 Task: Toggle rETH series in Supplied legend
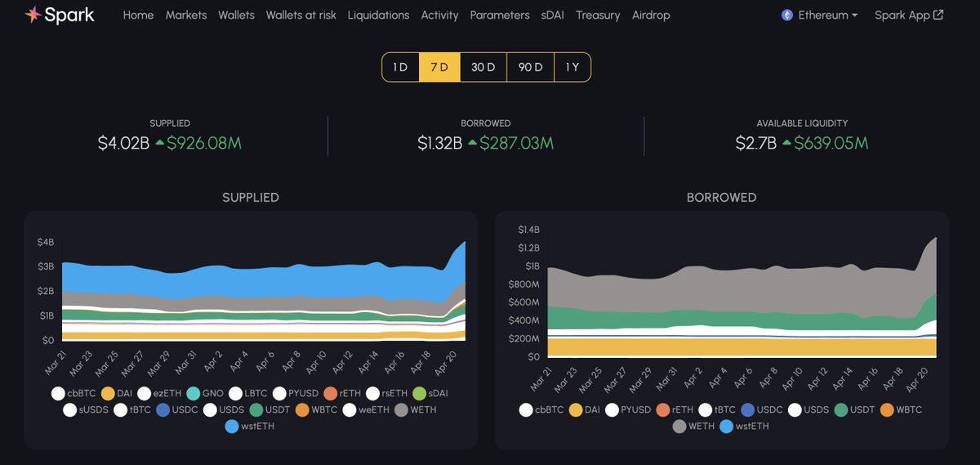(x=343, y=393)
